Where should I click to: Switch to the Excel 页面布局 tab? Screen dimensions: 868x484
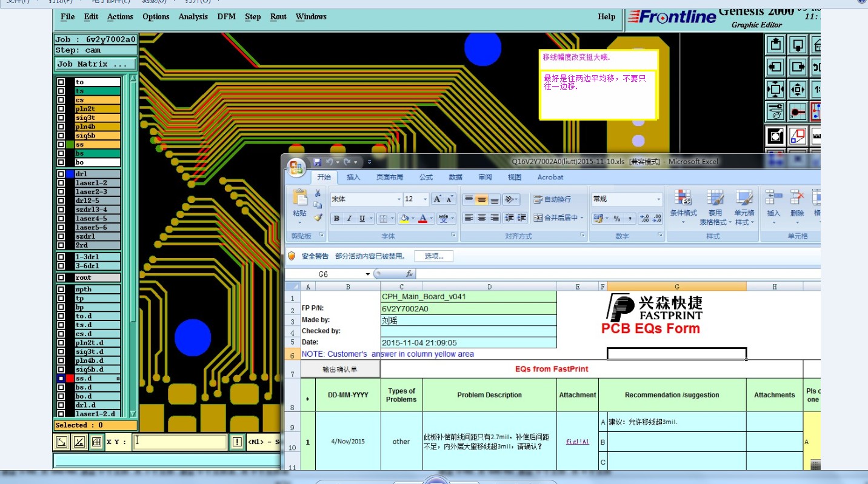coord(391,177)
